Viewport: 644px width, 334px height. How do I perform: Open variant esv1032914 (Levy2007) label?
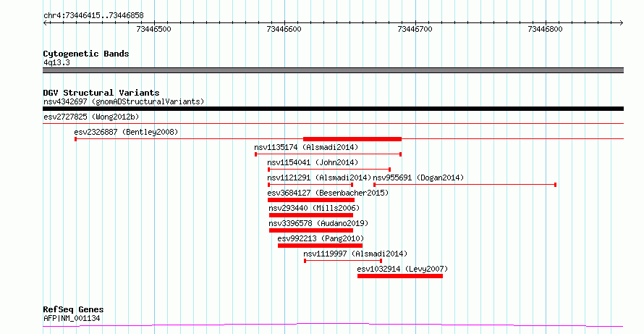click(x=402, y=269)
